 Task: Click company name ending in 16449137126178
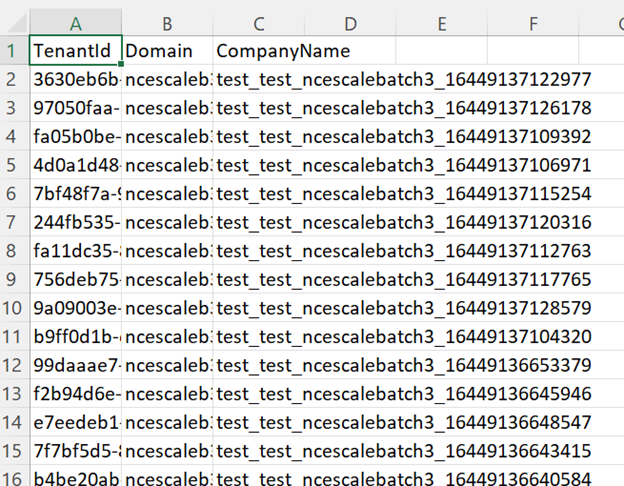click(404, 107)
